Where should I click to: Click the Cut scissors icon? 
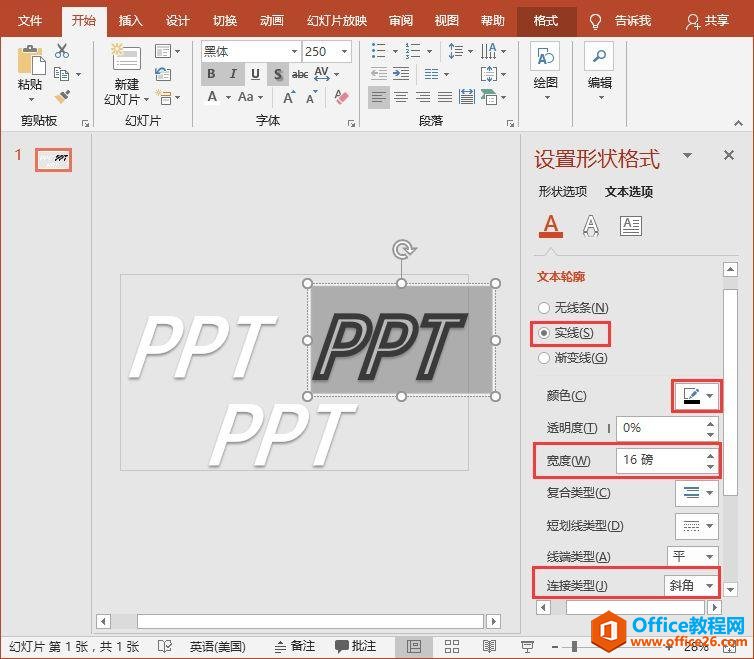point(62,51)
